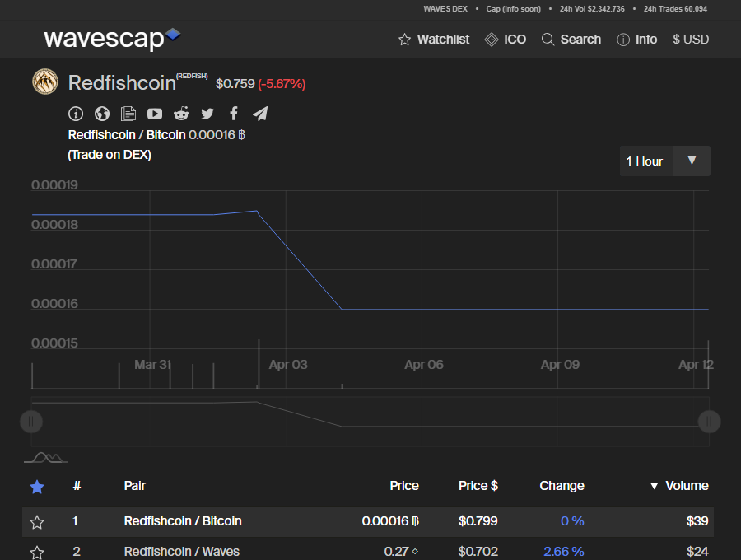Image resolution: width=741 pixels, height=560 pixels.
Task: Click the chart type icon below chart
Action: tap(46, 457)
